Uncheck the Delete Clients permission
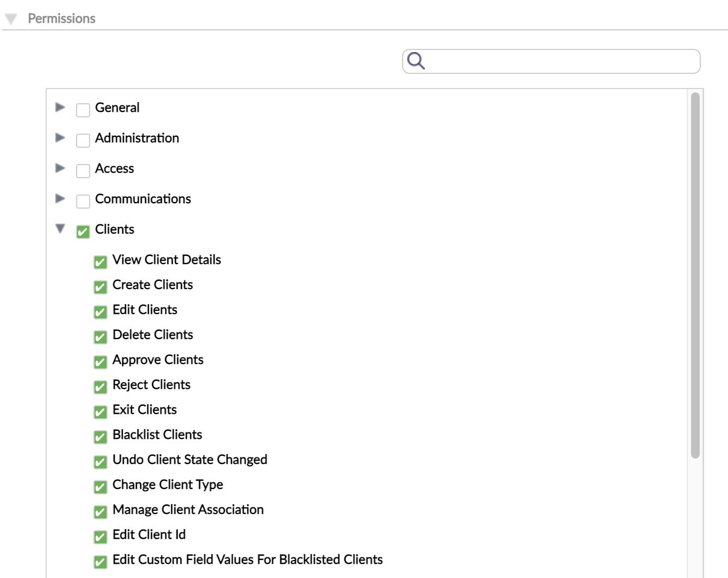This screenshot has width=728, height=578. [100, 337]
